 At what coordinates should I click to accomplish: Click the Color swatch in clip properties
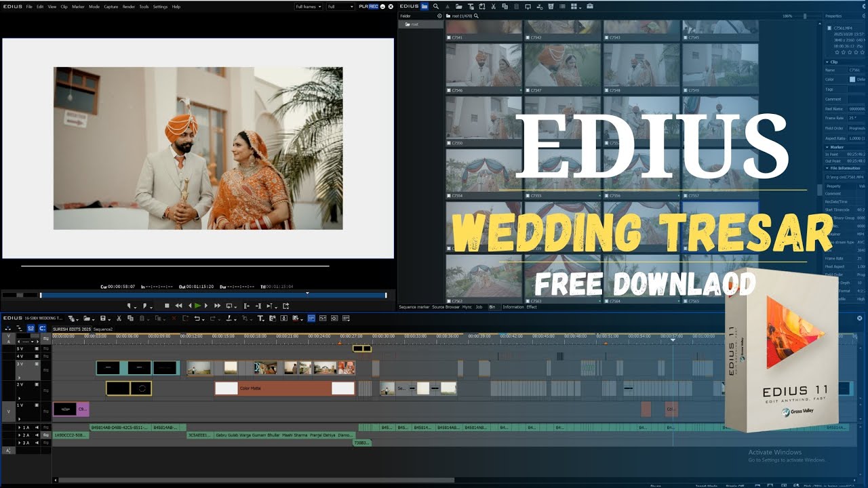click(x=852, y=79)
